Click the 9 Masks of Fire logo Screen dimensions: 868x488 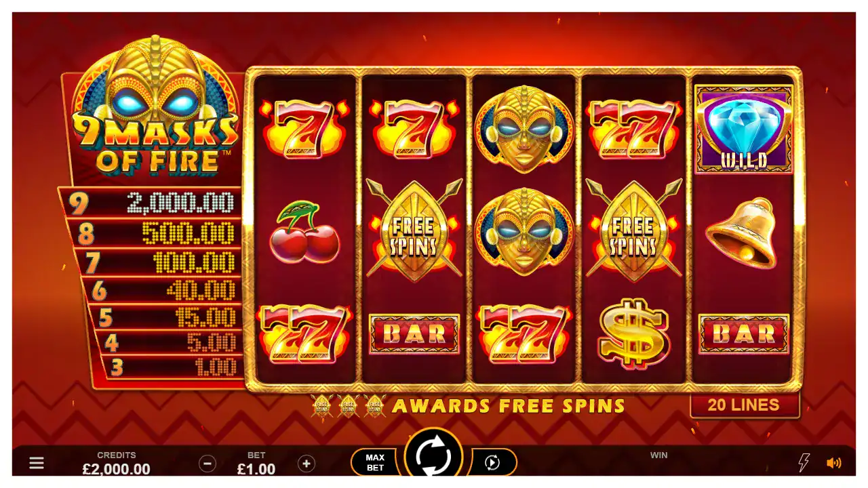tap(156, 108)
